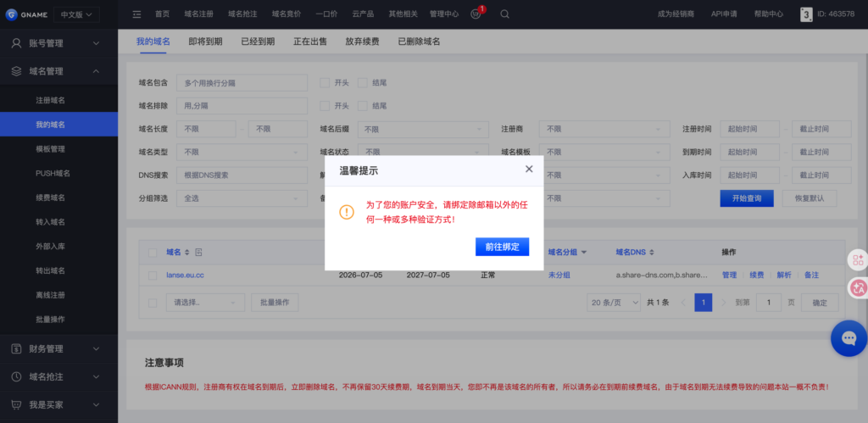Click the GNAME logo icon

click(11, 14)
